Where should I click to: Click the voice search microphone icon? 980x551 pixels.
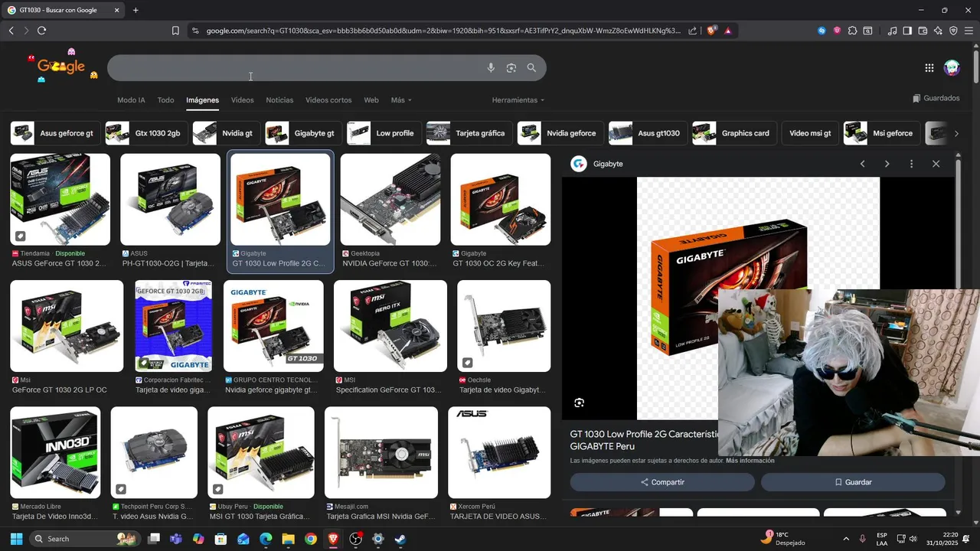[x=491, y=68]
